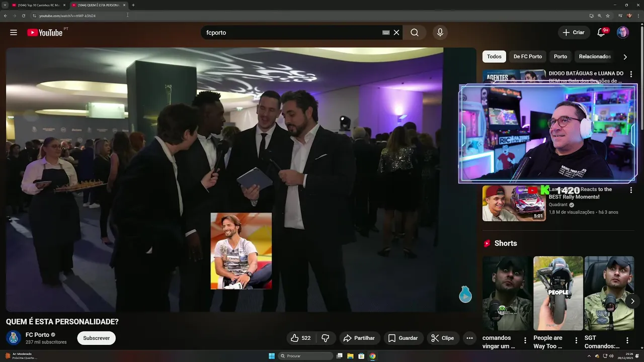Go to the YouTube home logo
Viewport: 644px width, 362px height.
tap(45, 33)
